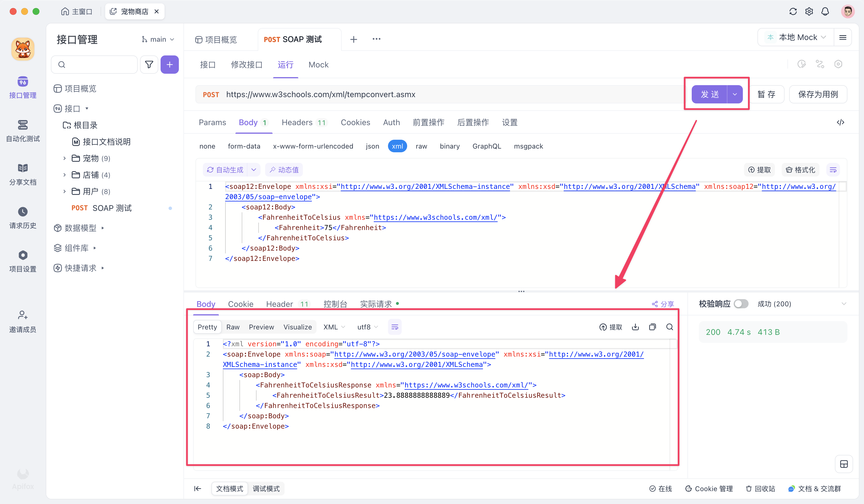Search within the response body
The width and height of the screenshot is (864, 504).
670,327
